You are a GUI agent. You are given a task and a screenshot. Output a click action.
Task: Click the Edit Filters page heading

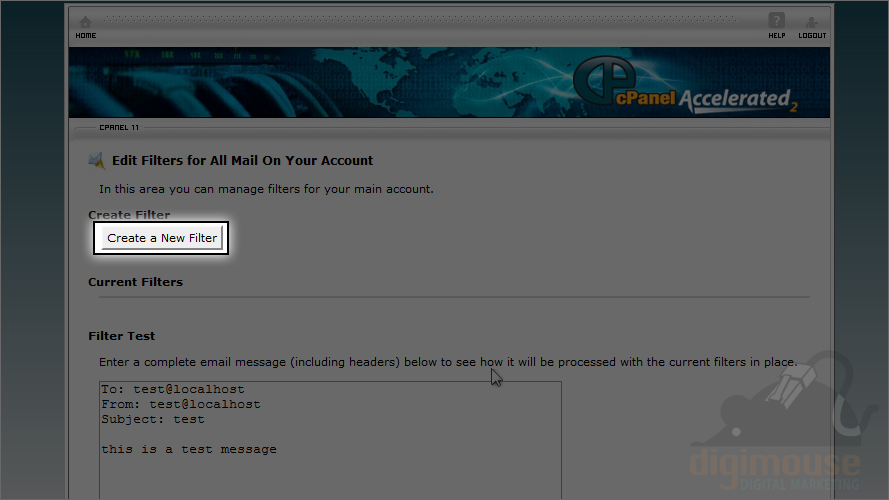tap(242, 160)
